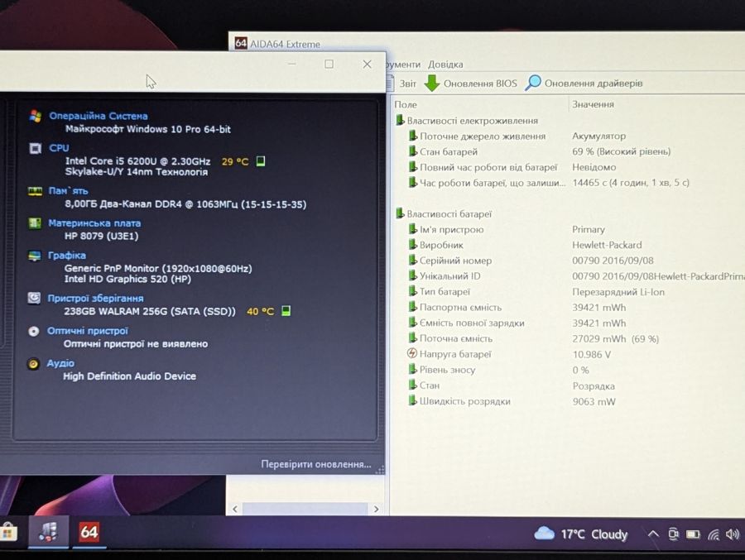
Task: Click the CPU heading link
Action: [x=59, y=148]
